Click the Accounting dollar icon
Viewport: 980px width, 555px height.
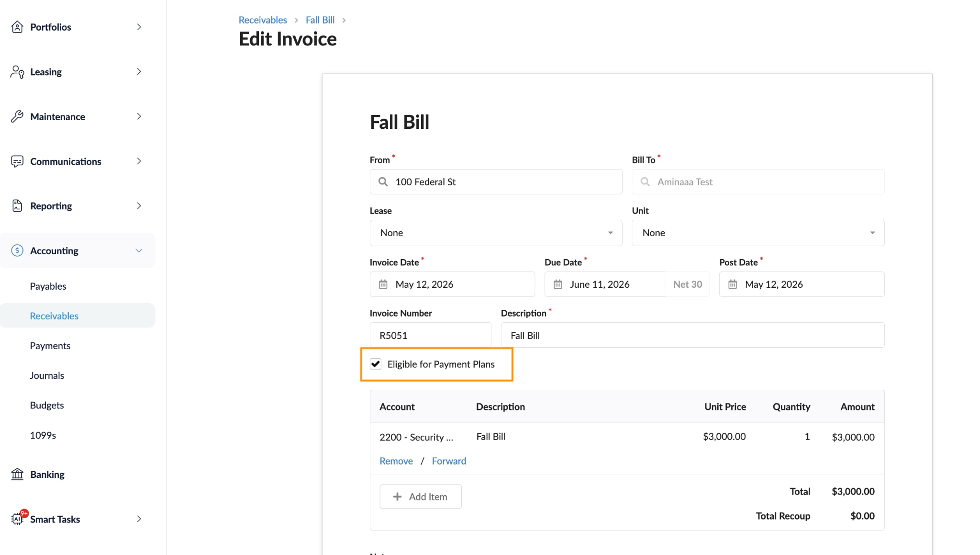coord(17,250)
